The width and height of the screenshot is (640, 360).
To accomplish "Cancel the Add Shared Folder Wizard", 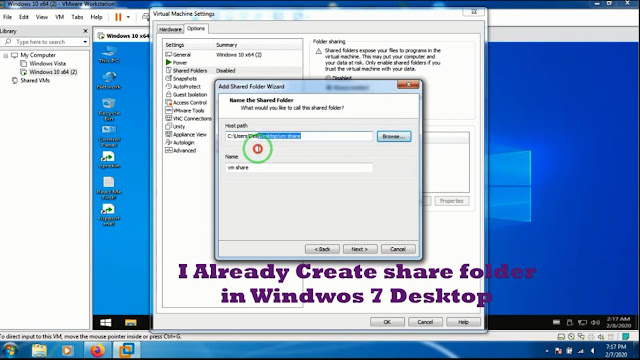I will coord(398,249).
